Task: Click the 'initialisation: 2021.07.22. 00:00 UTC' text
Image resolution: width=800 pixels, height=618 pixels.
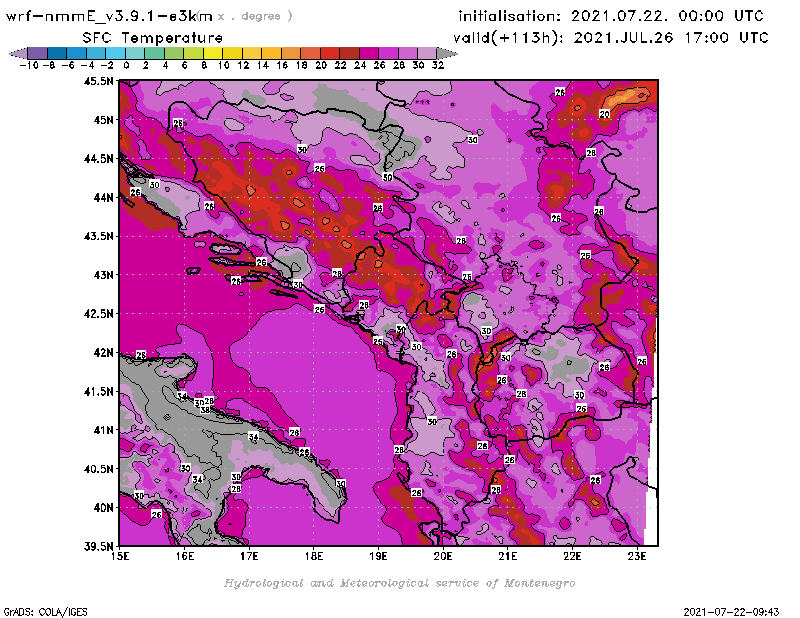Action: click(x=611, y=16)
